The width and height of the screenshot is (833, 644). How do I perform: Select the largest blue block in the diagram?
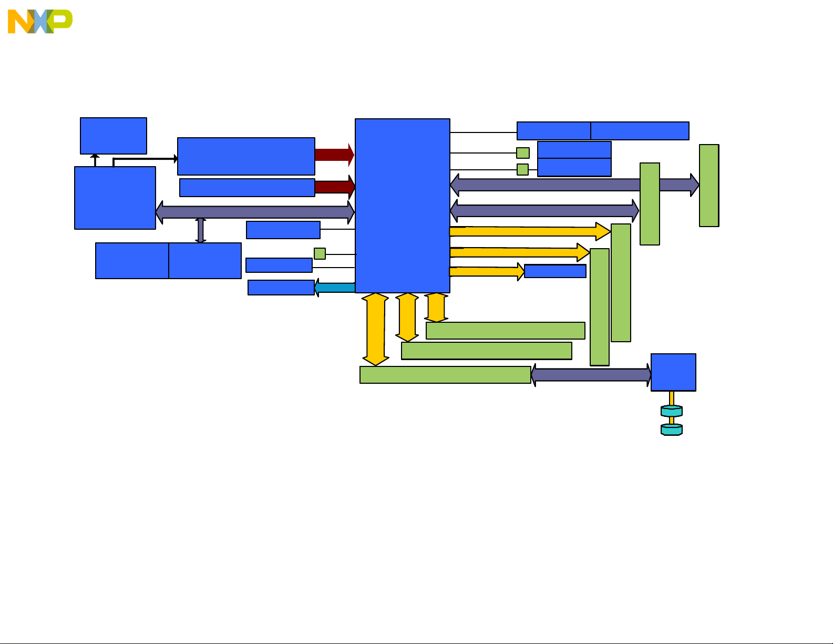[x=403, y=206]
